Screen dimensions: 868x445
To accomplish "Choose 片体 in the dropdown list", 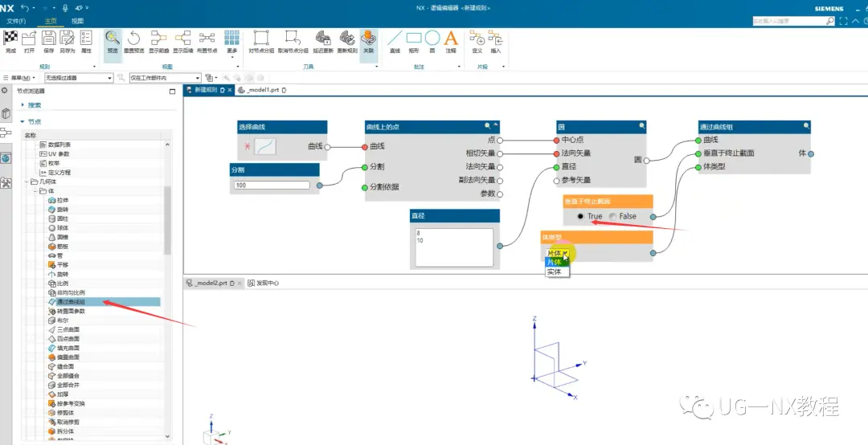I will pos(557,263).
